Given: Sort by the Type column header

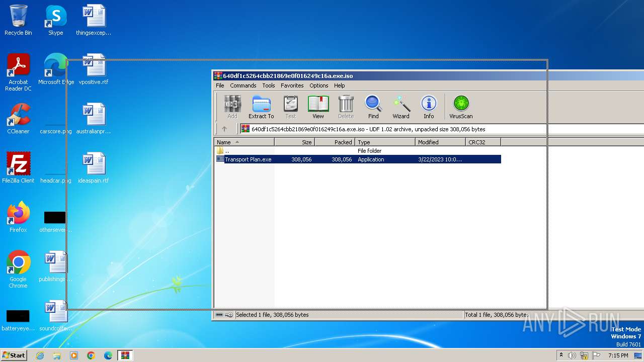Looking at the screenshot, I should click(385, 142).
